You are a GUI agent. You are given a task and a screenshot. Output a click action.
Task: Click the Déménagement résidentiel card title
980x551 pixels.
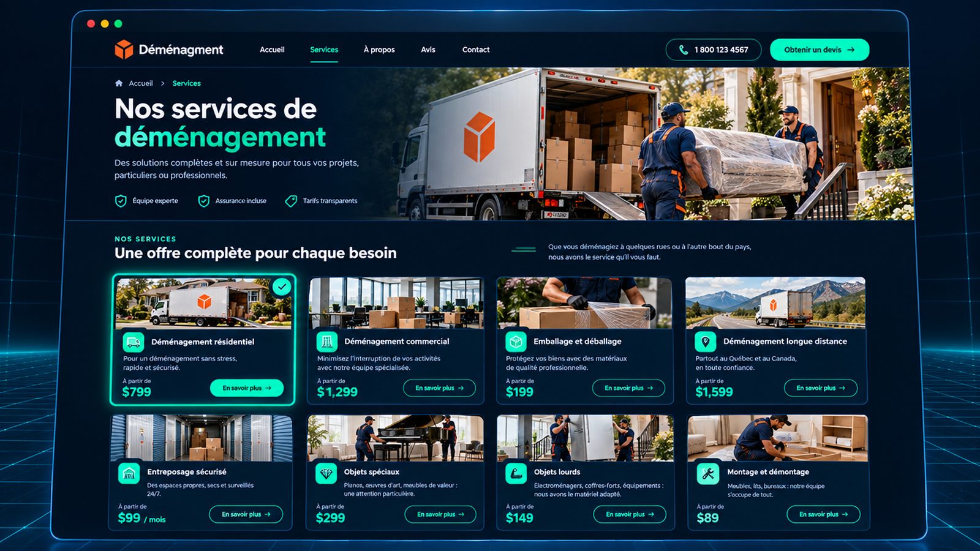203,342
